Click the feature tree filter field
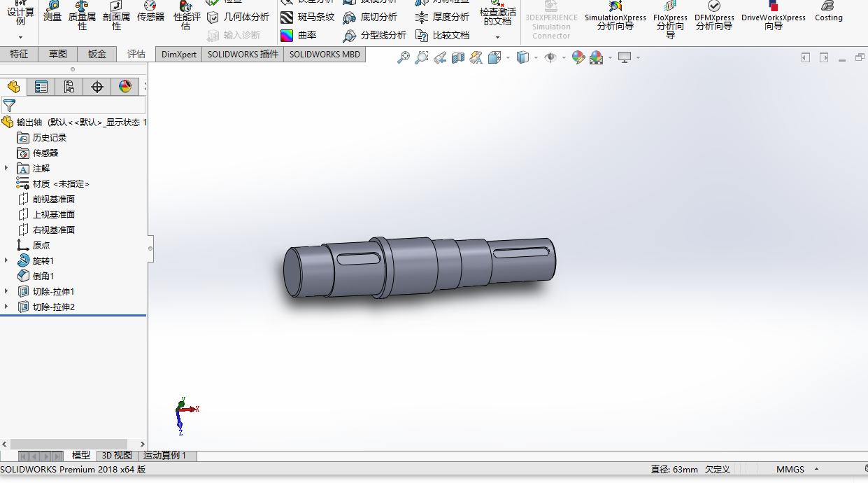The width and height of the screenshot is (868, 483). [x=73, y=106]
